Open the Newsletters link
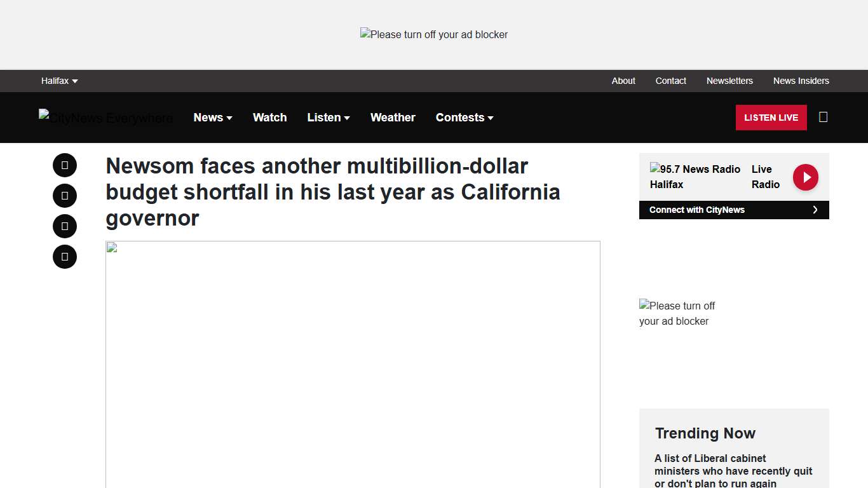Screen dimensions: 868x488 coord(729,81)
